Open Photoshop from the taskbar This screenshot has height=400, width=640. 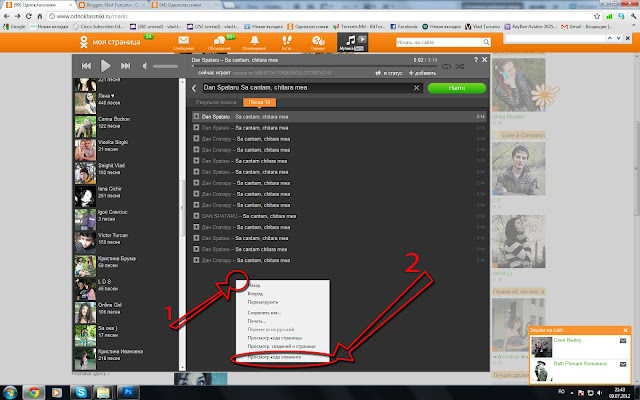128,393
